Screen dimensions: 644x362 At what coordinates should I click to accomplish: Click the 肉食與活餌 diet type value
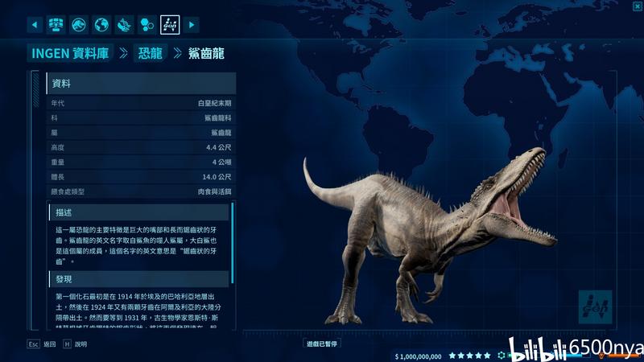coord(214,191)
